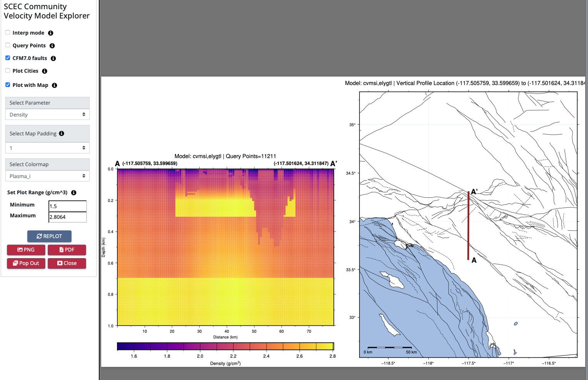Export plot with the PDF button
The height and width of the screenshot is (380, 588).
67,250
